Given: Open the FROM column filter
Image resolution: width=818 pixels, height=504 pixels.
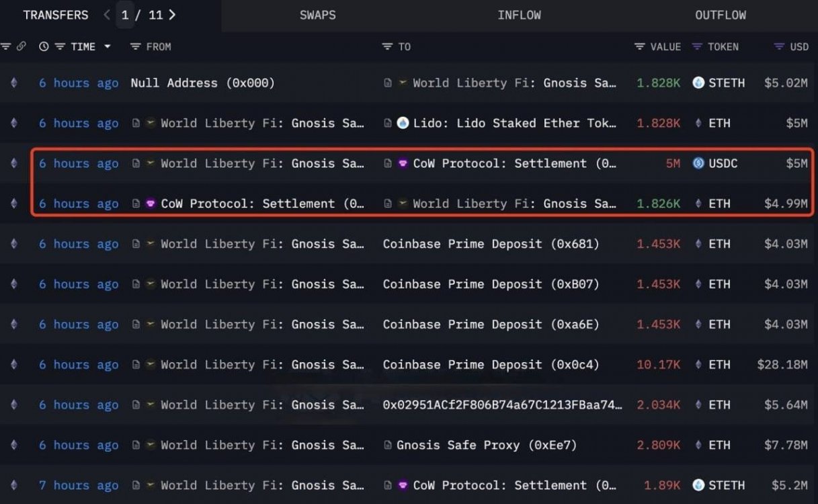Looking at the screenshot, I should (135, 46).
